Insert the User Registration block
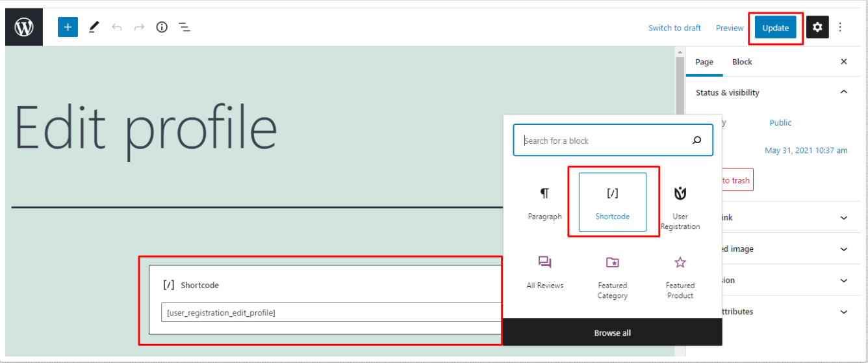 pos(680,207)
